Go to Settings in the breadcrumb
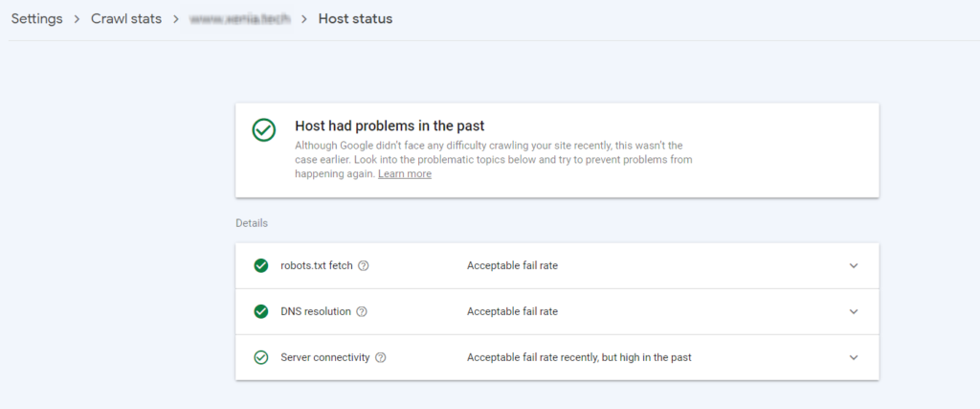The image size is (980, 409). click(37, 19)
